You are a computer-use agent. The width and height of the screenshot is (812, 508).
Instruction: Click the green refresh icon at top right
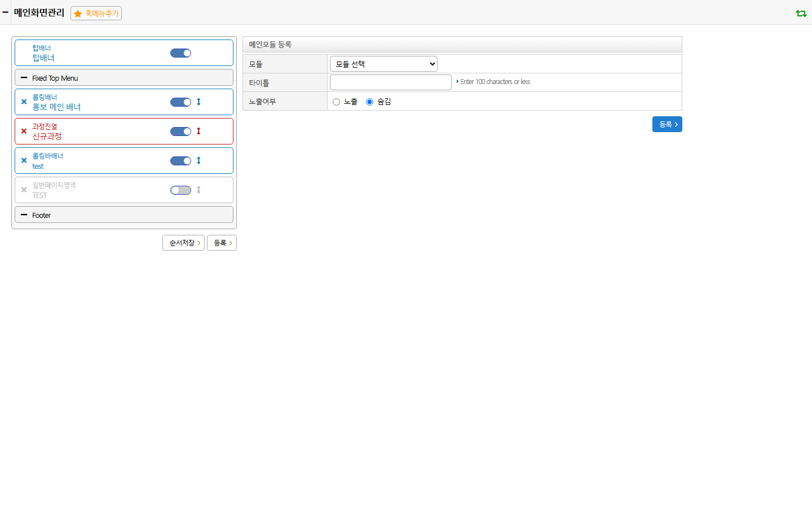coord(801,13)
